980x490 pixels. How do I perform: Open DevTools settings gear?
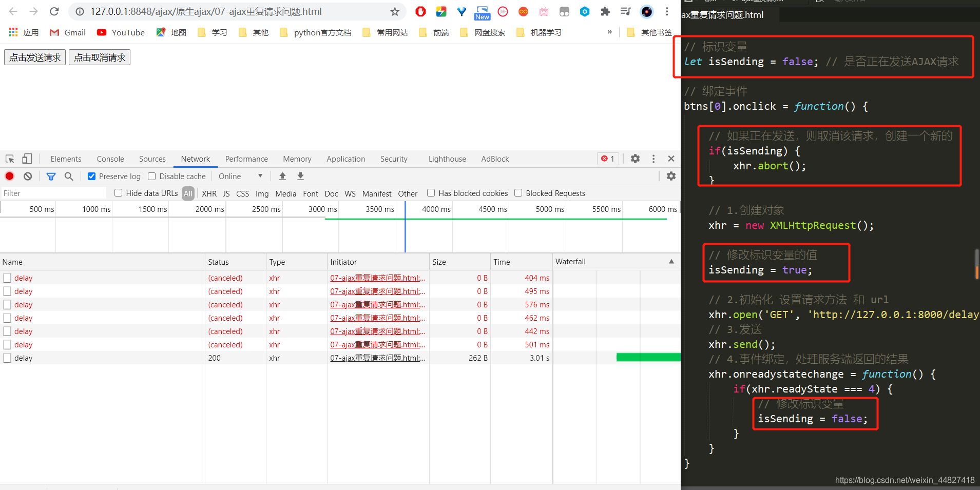[635, 159]
